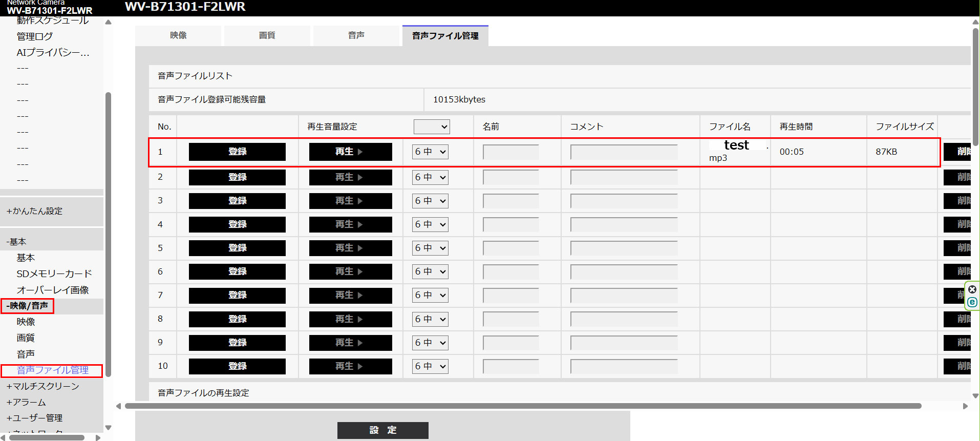This screenshot has width=980, height=441.
Task: Expand the かんたん設定 menu section
Action: coord(35,211)
